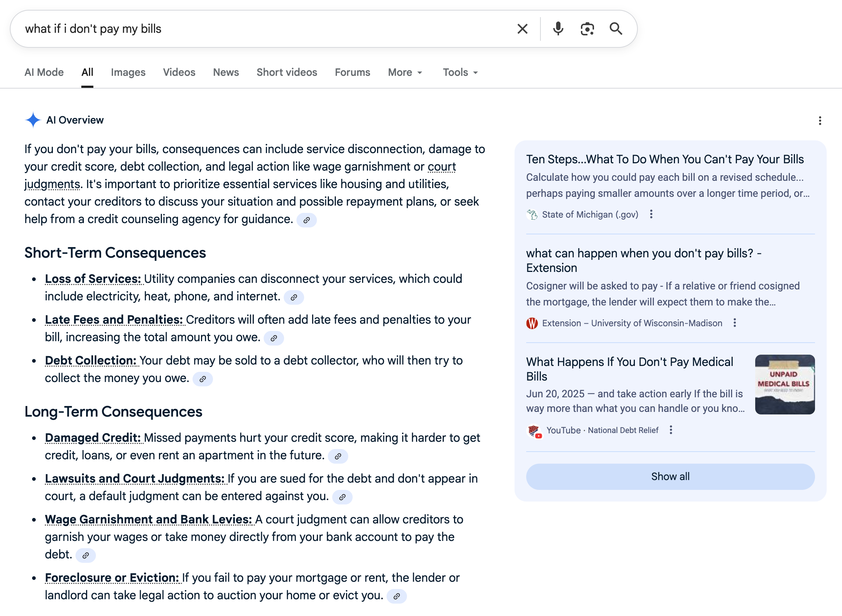Click into the search query input field
Viewport: 842px width, 616px height.
tap(261, 29)
